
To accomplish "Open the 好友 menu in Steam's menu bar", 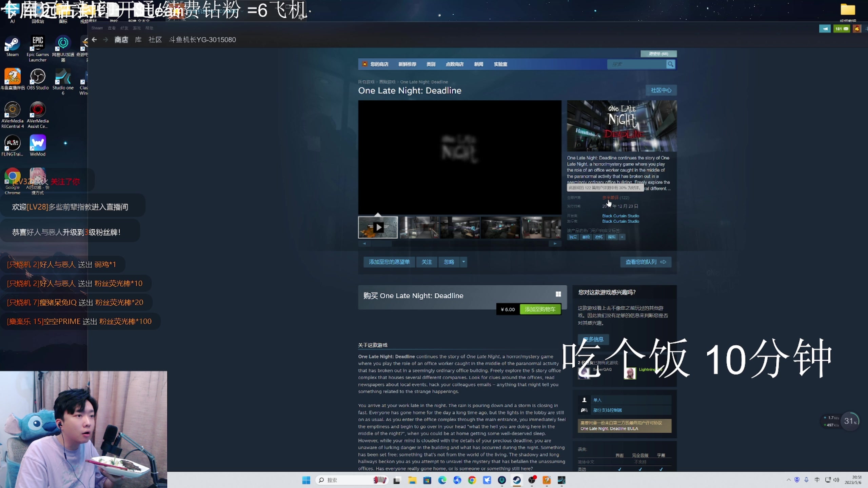I will (x=124, y=28).
